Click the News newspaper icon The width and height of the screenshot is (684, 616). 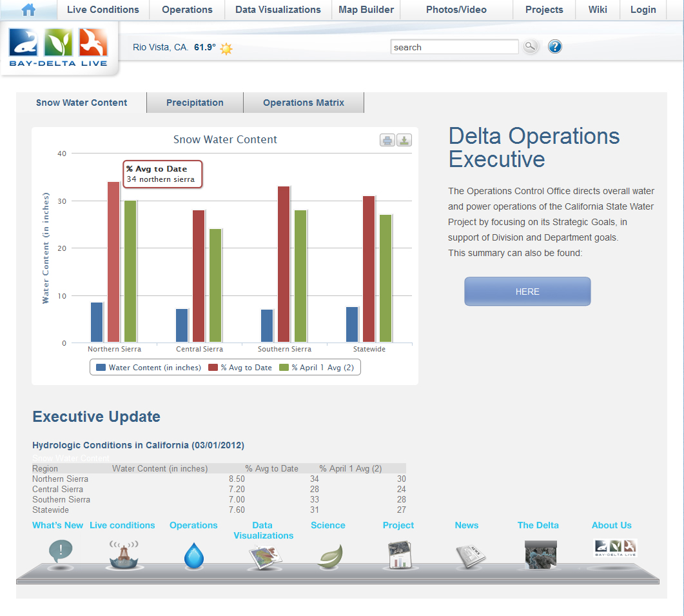[x=470, y=556]
